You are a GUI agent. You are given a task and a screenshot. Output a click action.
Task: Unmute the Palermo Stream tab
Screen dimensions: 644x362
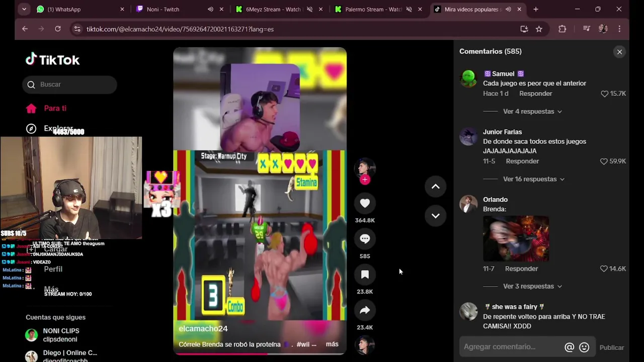click(x=409, y=9)
